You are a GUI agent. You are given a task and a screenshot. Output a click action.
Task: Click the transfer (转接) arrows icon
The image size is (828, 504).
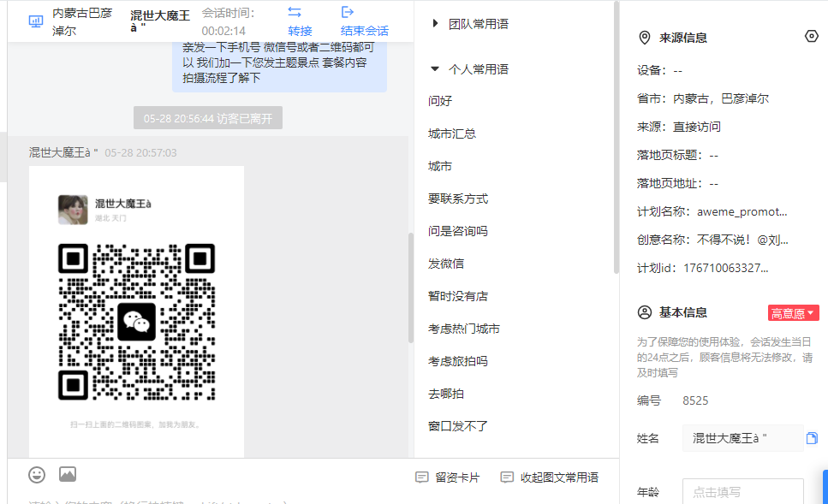coord(295,12)
